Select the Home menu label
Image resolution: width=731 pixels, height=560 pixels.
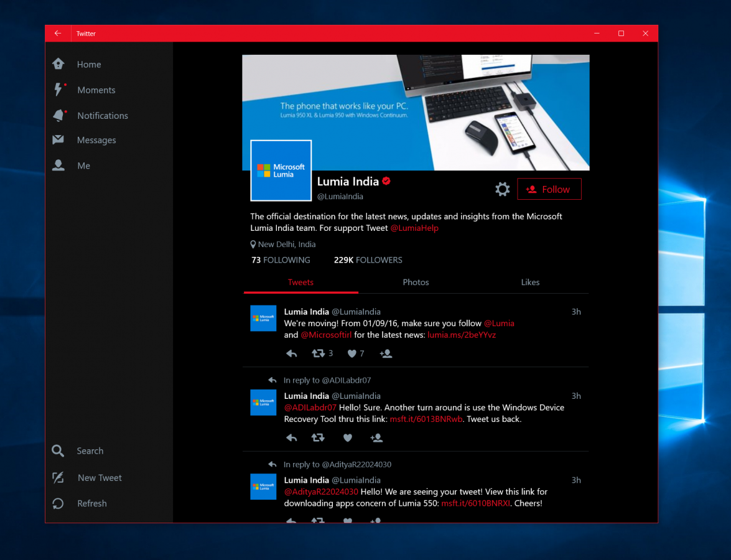click(89, 64)
